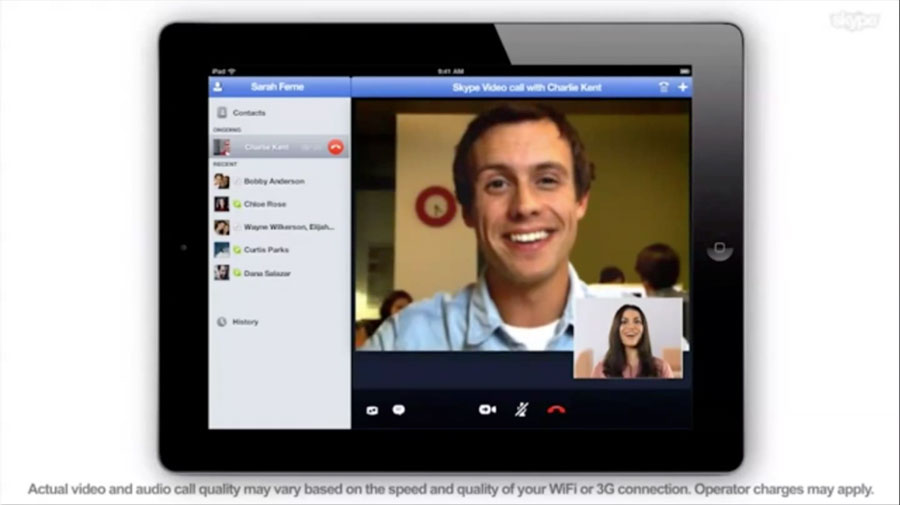Screen dimensions: 900x505
Task: Tap the iPad home button on the bezel
Action: click(x=720, y=248)
